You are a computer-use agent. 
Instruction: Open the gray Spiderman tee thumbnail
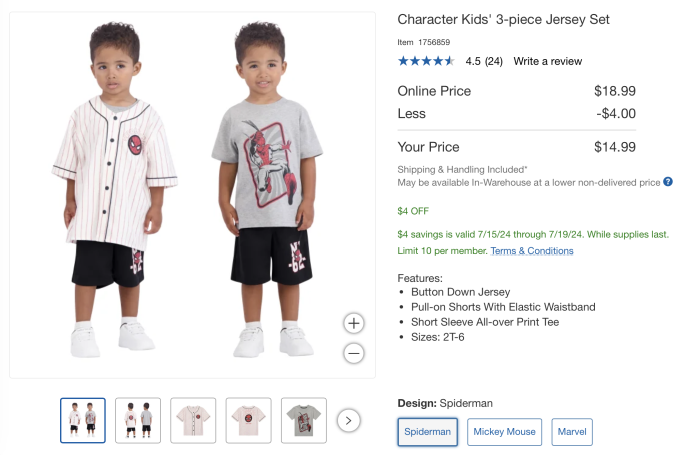click(303, 420)
